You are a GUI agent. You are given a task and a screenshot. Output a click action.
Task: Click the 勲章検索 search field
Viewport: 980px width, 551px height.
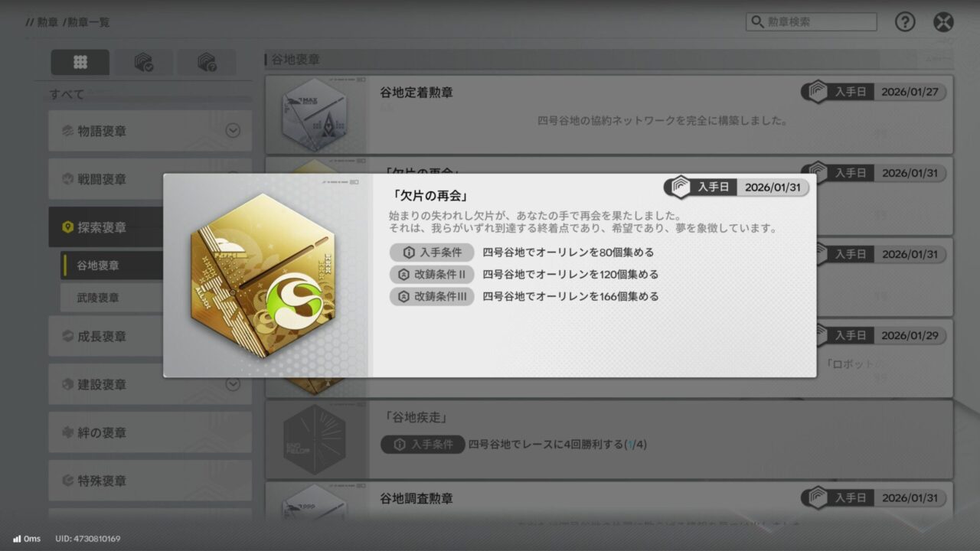click(x=812, y=22)
